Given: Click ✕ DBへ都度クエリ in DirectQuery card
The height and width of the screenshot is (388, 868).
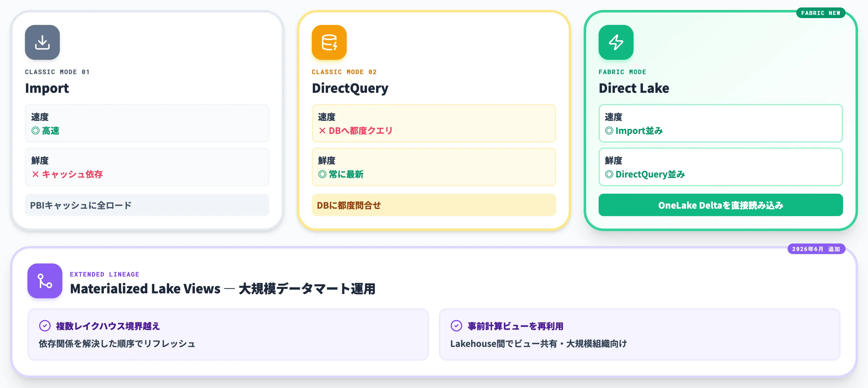Looking at the screenshot, I should coord(355,130).
